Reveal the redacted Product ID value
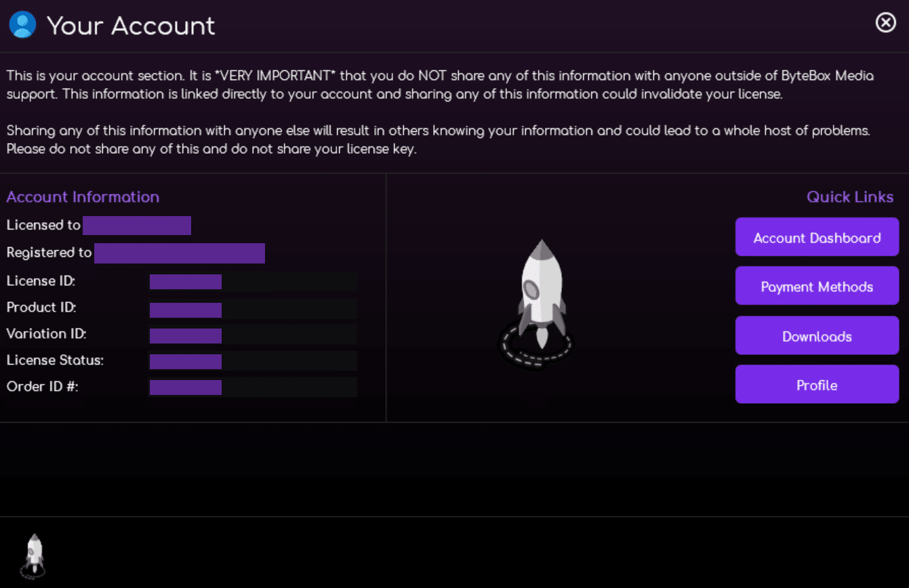Viewport: 909px width, 588px height. tap(186, 309)
